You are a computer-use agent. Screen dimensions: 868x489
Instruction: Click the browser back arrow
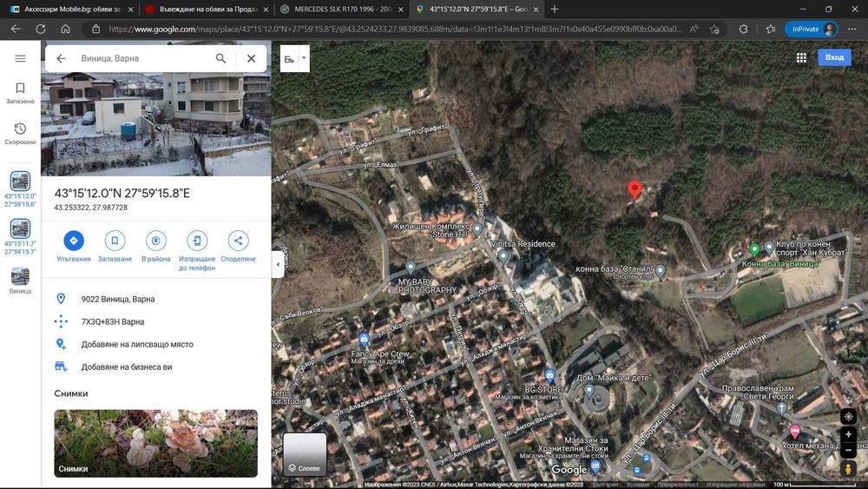click(x=16, y=29)
